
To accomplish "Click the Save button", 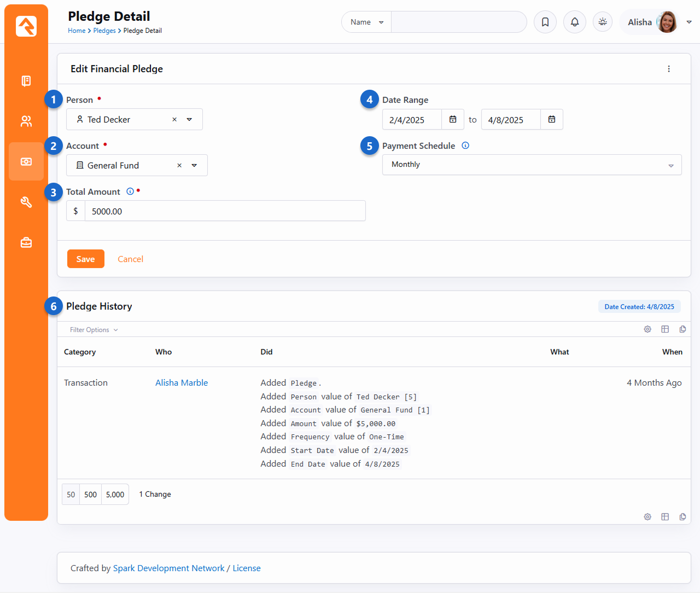I will tap(85, 259).
